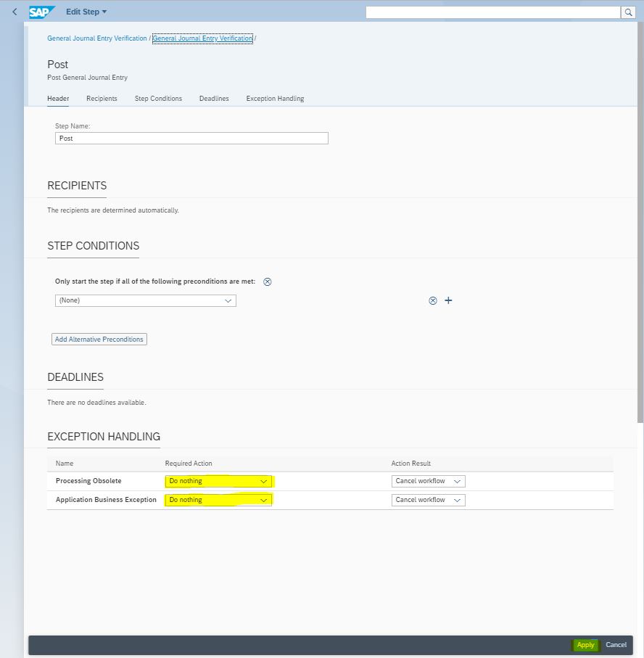Remove the preconditions group via the circled X
Screen dimensions: 644x658
(268, 281)
